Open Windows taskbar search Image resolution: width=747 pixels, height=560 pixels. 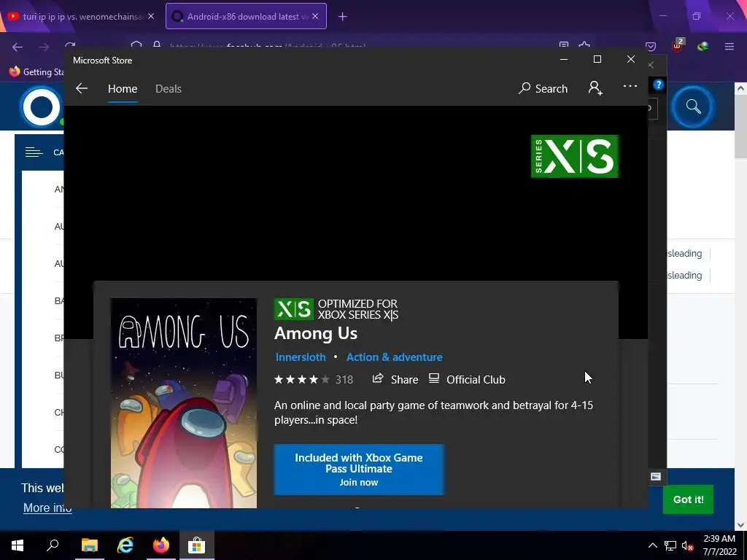coord(53,545)
